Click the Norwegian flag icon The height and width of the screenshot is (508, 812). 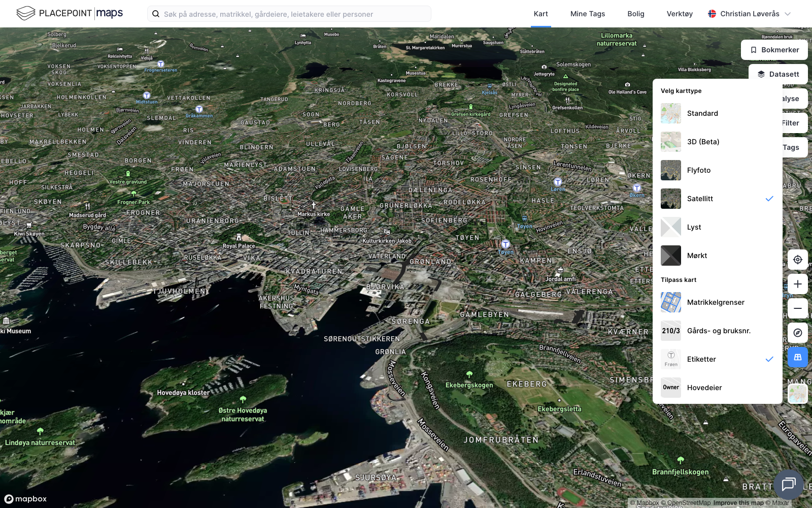(x=712, y=14)
